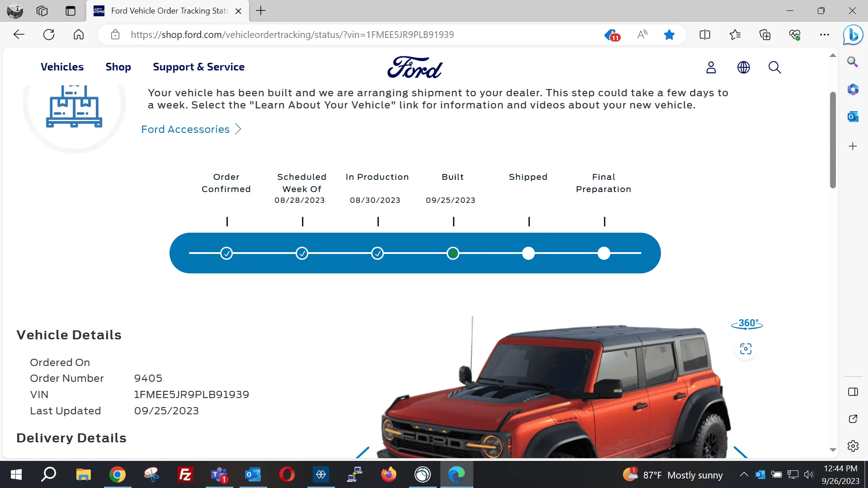This screenshot has height=488, width=868.
Task: Open Opera browser from taskbar
Action: tap(287, 474)
